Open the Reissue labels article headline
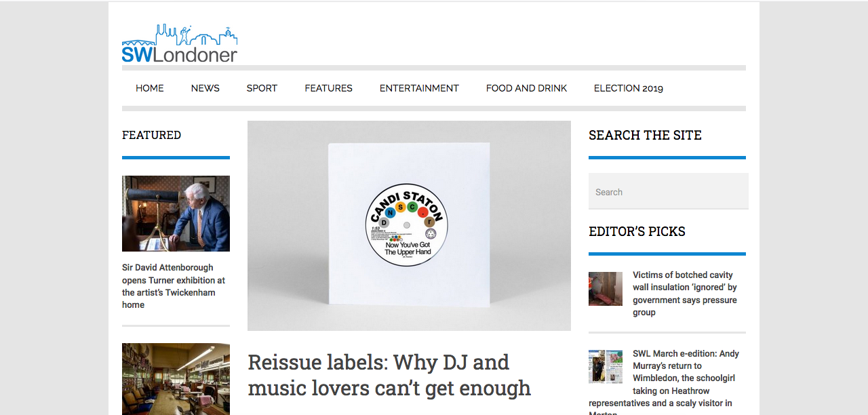The width and height of the screenshot is (868, 415). (x=389, y=375)
